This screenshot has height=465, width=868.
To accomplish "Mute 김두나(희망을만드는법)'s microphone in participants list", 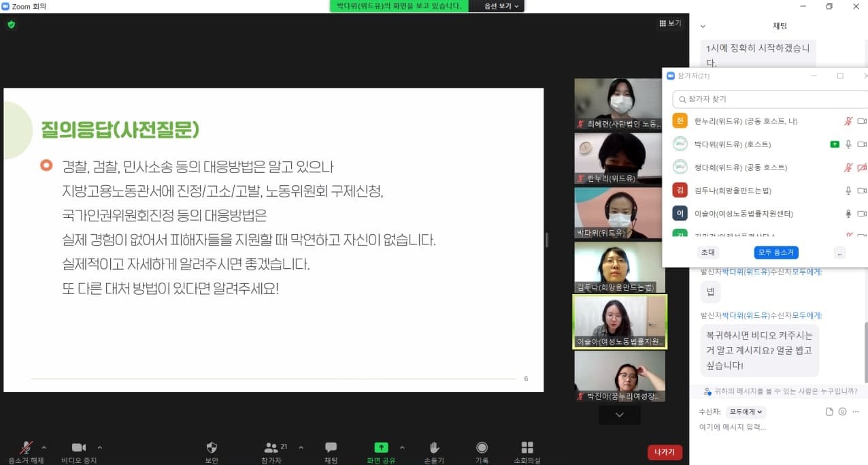I will coord(848,190).
